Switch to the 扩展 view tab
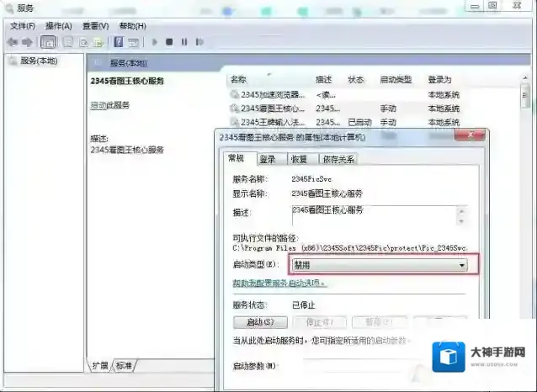 point(100,366)
